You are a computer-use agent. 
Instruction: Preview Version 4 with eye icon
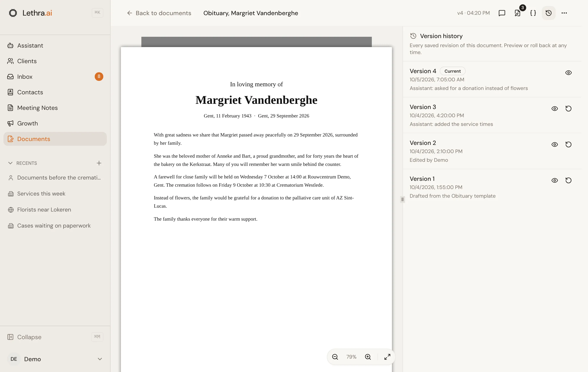click(568, 73)
